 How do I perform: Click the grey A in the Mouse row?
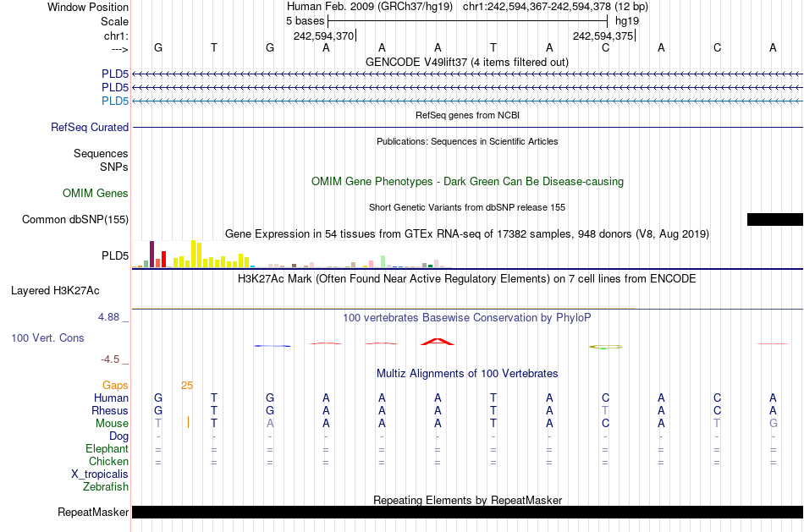click(270, 424)
